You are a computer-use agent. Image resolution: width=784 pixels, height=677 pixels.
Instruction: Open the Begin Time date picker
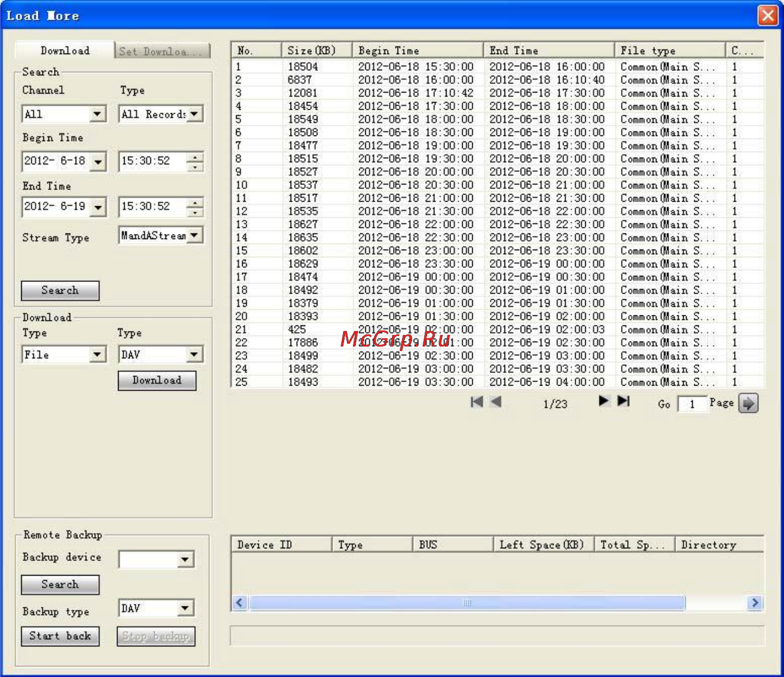click(x=98, y=162)
